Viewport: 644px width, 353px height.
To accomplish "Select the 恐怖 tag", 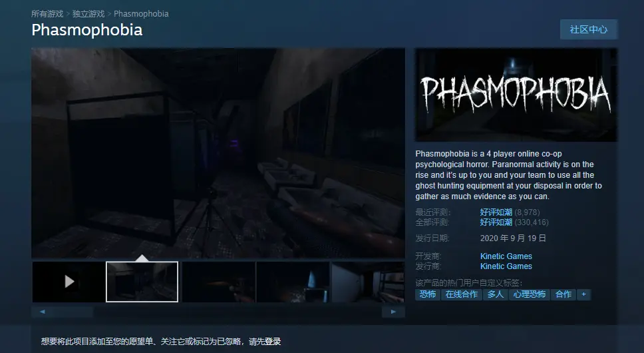I will pyautogui.click(x=427, y=294).
